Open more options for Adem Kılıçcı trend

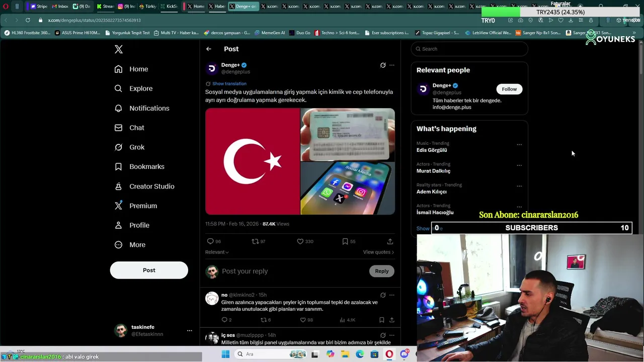[x=519, y=186]
